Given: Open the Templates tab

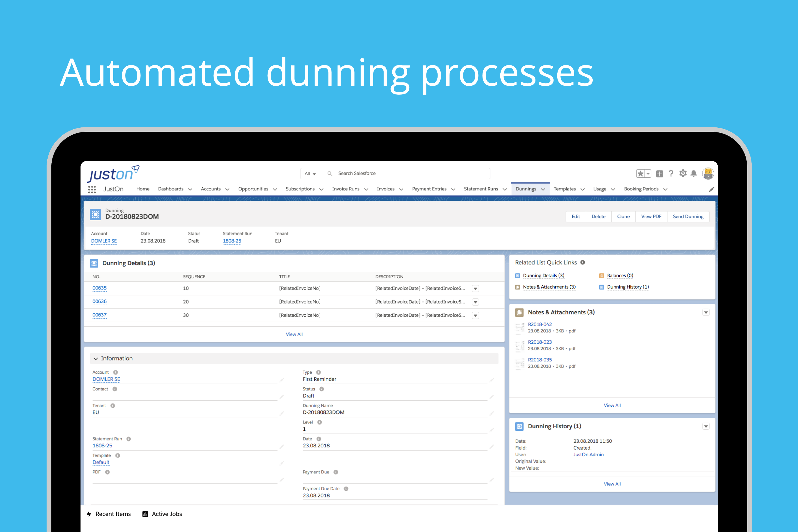Looking at the screenshot, I should [564, 189].
